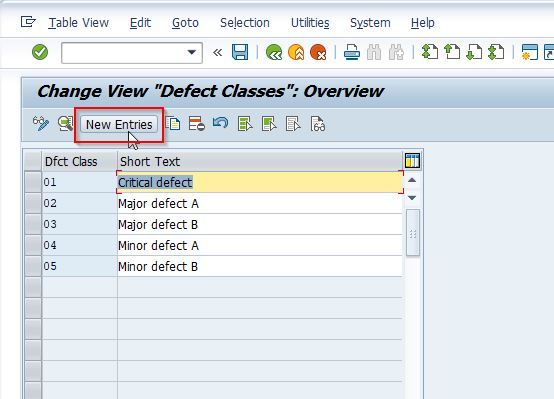Image resolution: width=554 pixels, height=399 pixels.
Task: Click table scrollbar up arrow
Action: (412, 180)
